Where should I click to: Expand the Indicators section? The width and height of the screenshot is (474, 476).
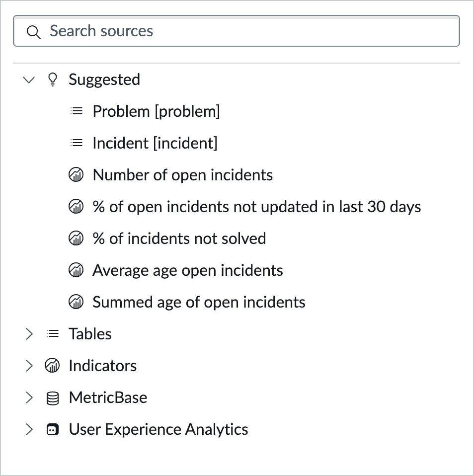[x=29, y=366]
